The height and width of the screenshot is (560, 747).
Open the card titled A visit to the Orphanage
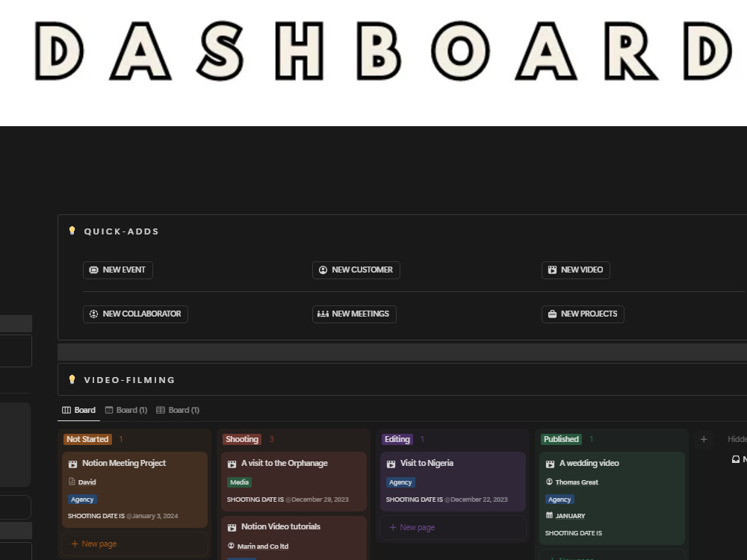[x=285, y=463]
